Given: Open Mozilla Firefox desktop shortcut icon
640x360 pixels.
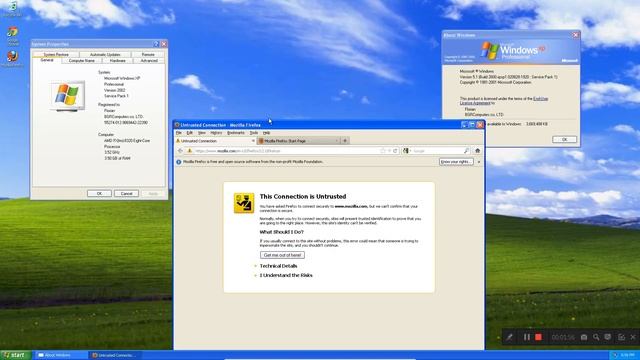Looking at the screenshot, I should point(12,56).
